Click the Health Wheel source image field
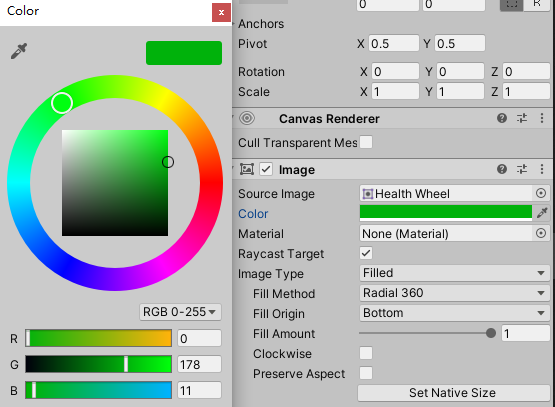The height and width of the screenshot is (407, 555). coord(446,194)
